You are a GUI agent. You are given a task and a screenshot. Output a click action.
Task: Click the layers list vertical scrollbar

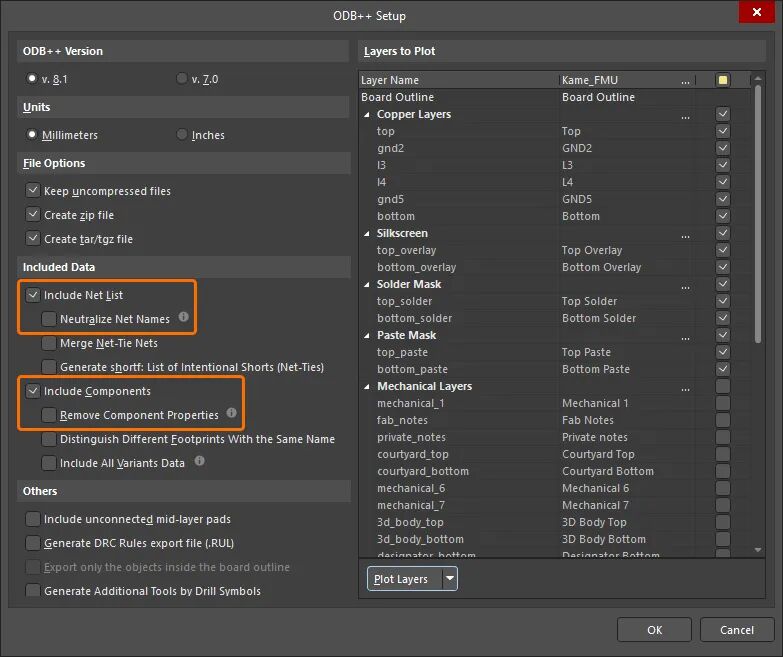pos(758,214)
